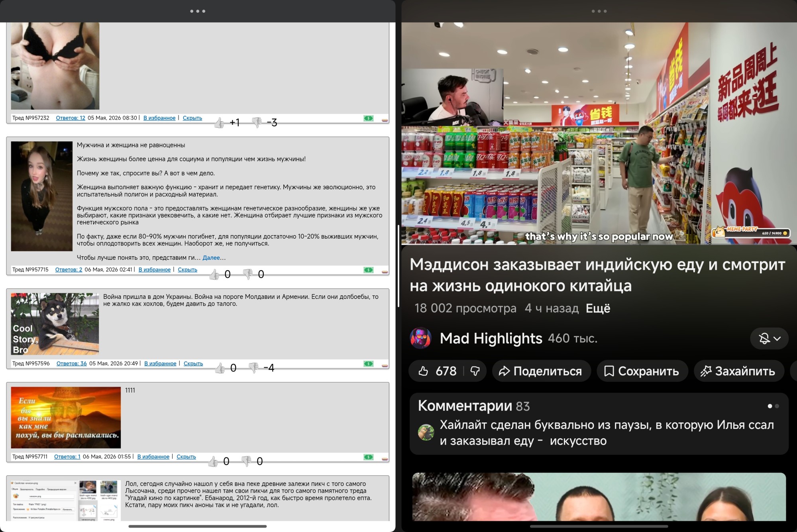Click thumbs-down on thread №957715

(x=247, y=274)
